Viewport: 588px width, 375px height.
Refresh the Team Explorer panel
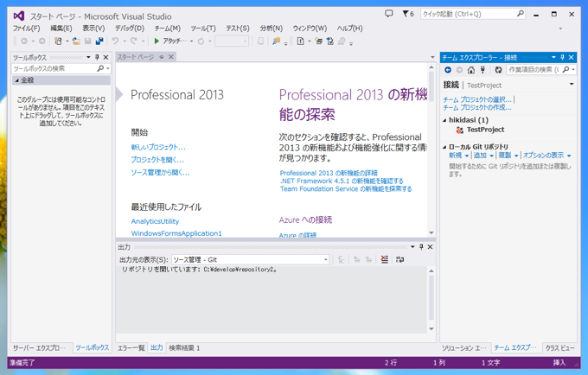(x=498, y=70)
